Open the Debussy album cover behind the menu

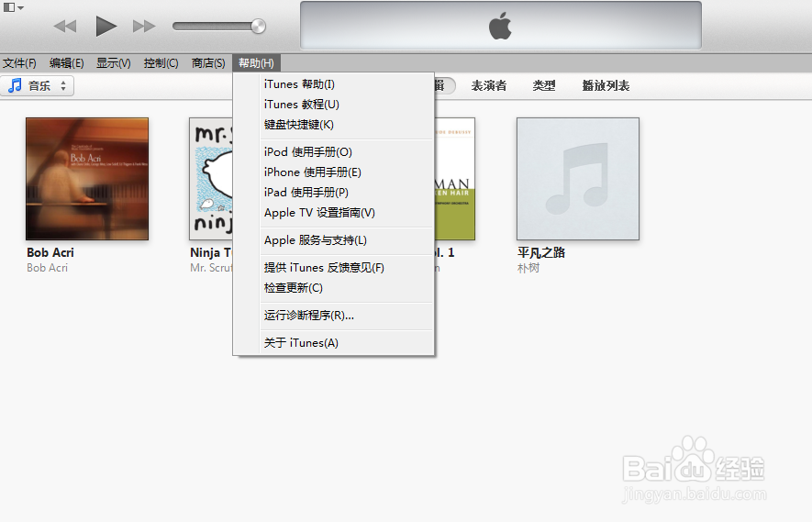point(454,179)
